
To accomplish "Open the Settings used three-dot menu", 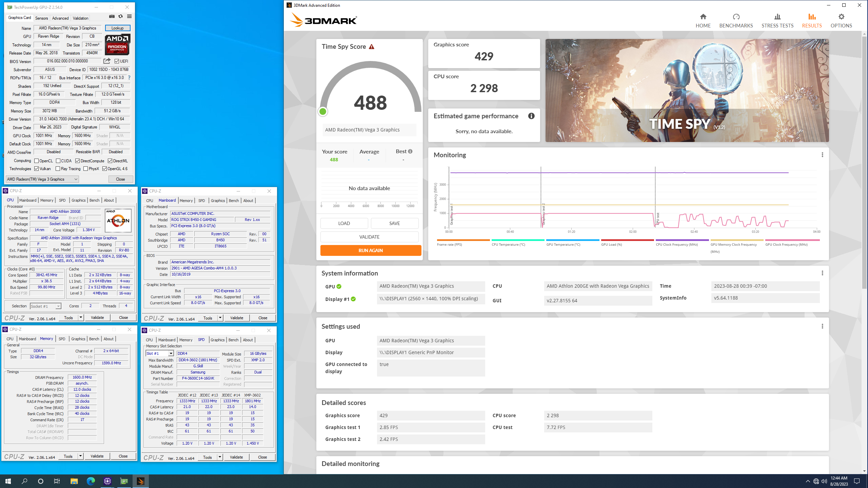I will (x=822, y=326).
